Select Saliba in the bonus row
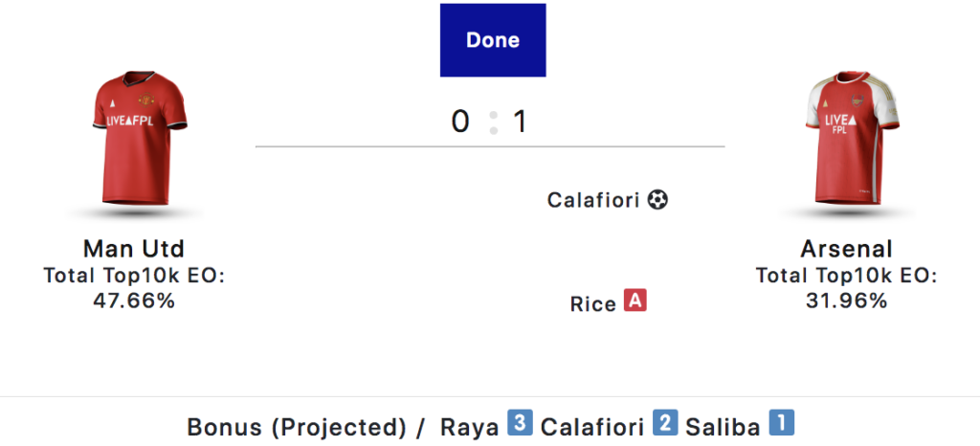 (x=725, y=426)
